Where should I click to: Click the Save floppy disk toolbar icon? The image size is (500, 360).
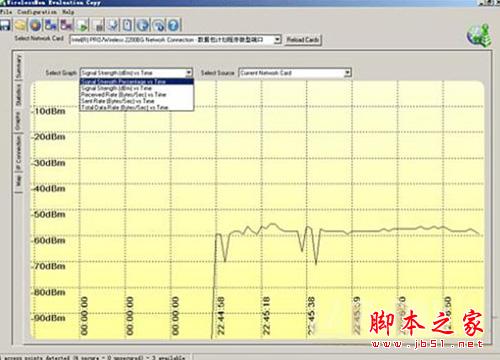(5, 25)
